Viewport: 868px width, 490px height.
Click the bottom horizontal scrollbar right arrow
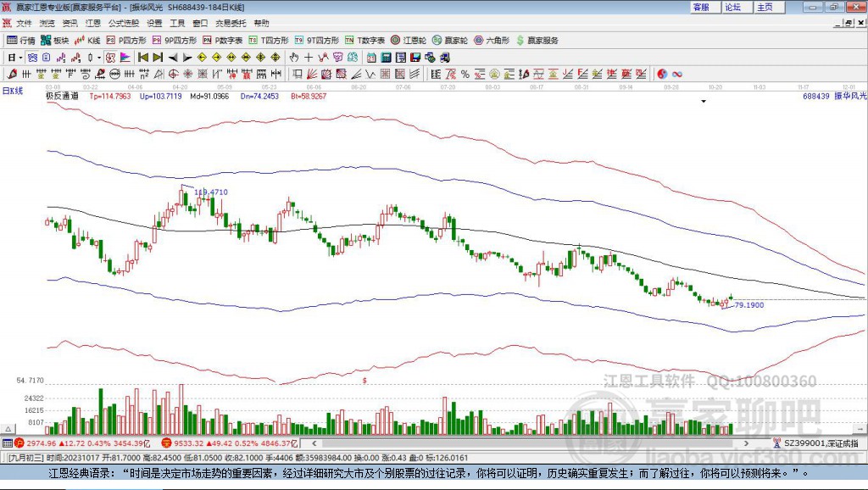[747, 443]
